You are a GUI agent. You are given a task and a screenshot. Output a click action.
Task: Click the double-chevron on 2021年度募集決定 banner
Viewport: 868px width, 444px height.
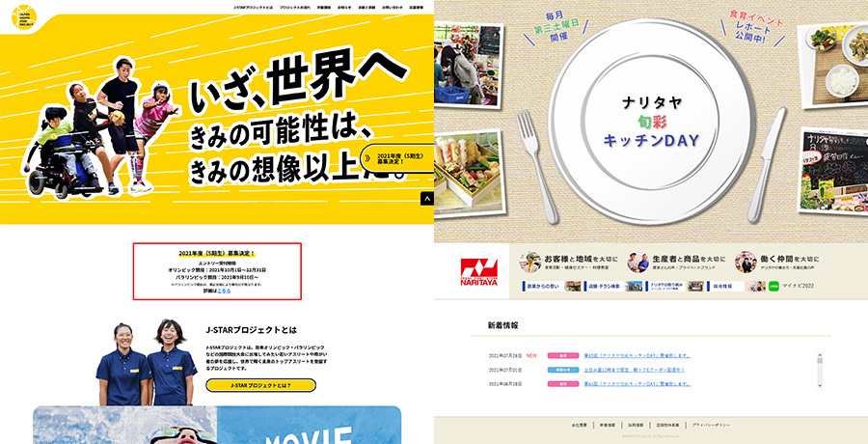point(368,158)
